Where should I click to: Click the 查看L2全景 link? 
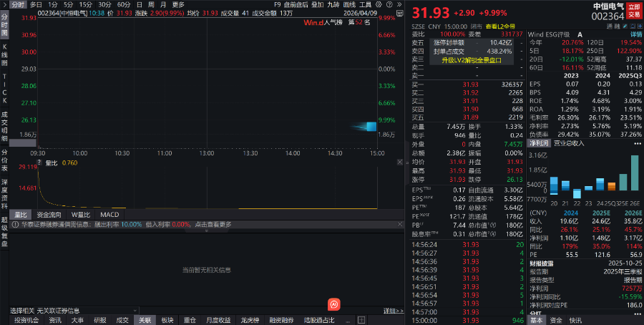coord(500,26)
